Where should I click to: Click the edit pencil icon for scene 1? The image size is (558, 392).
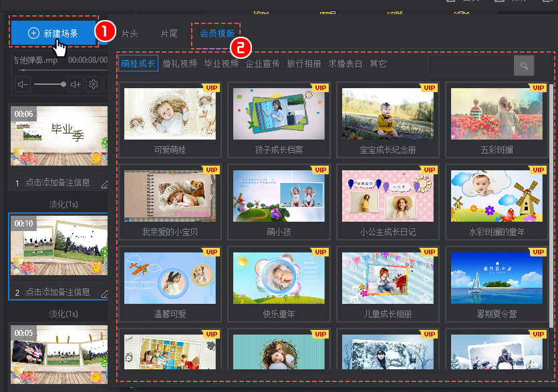tap(104, 183)
